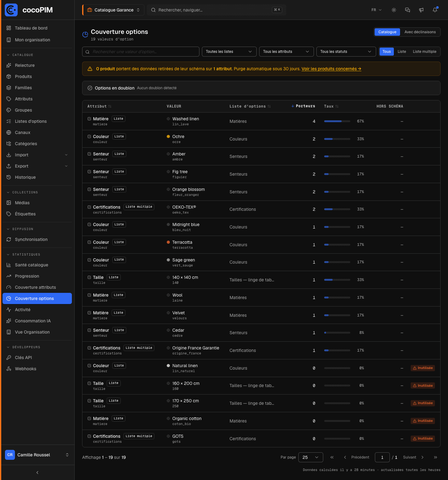Toggle the light/dark theme sun icon
Screen dimensions: 448x480
pyautogui.click(x=394, y=10)
